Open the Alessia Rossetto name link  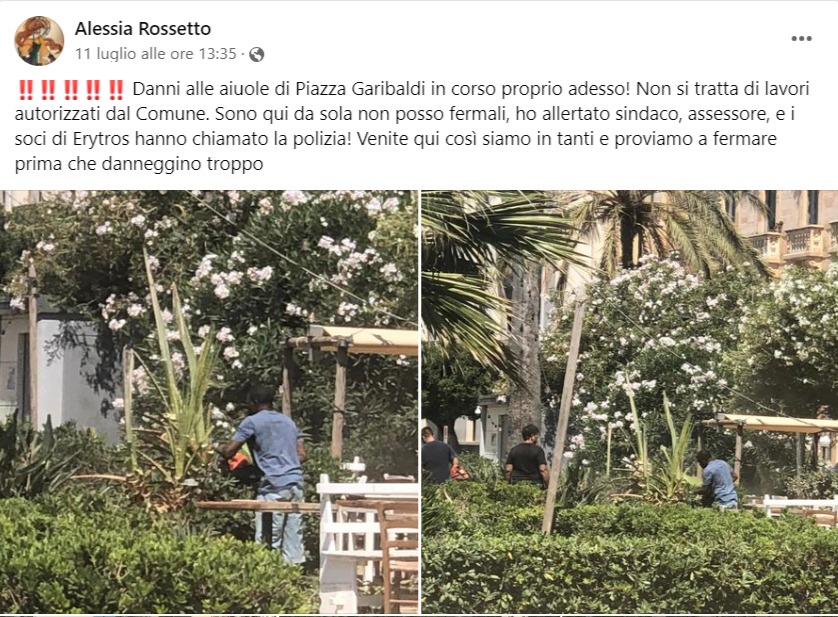[143, 28]
